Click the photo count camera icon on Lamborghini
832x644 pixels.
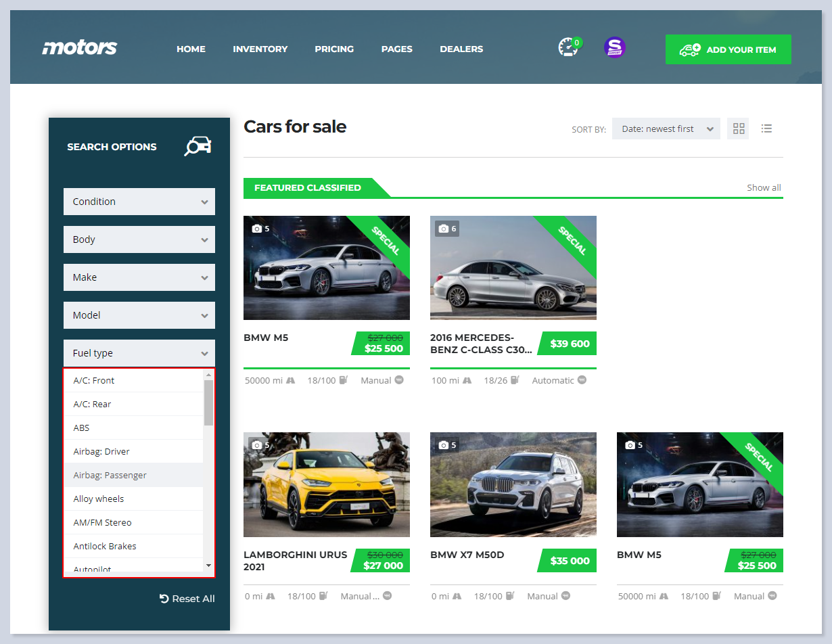point(256,445)
